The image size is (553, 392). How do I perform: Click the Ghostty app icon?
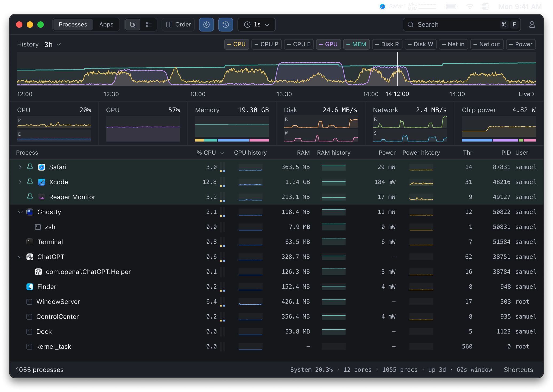click(30, 212)
